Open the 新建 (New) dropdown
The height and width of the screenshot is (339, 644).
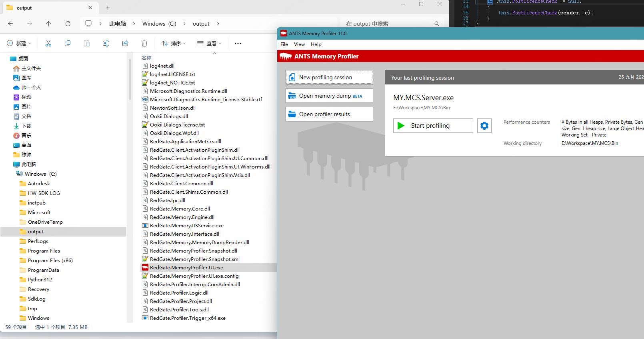coord(19,43)
